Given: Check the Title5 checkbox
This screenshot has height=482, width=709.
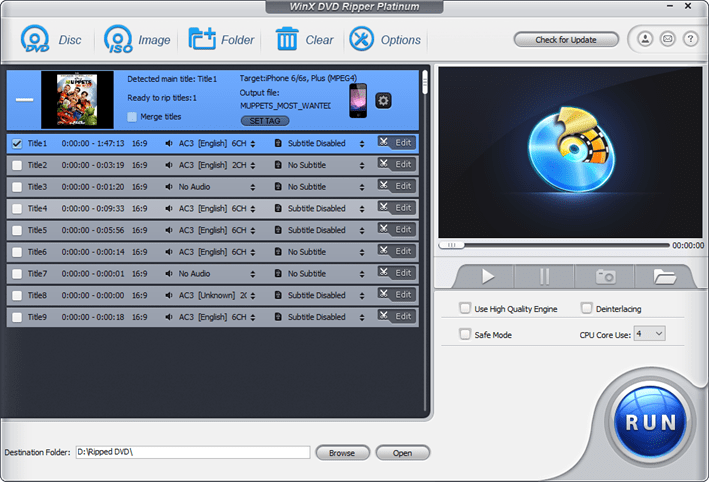Looking at the screenshot, I should (17, 231).
